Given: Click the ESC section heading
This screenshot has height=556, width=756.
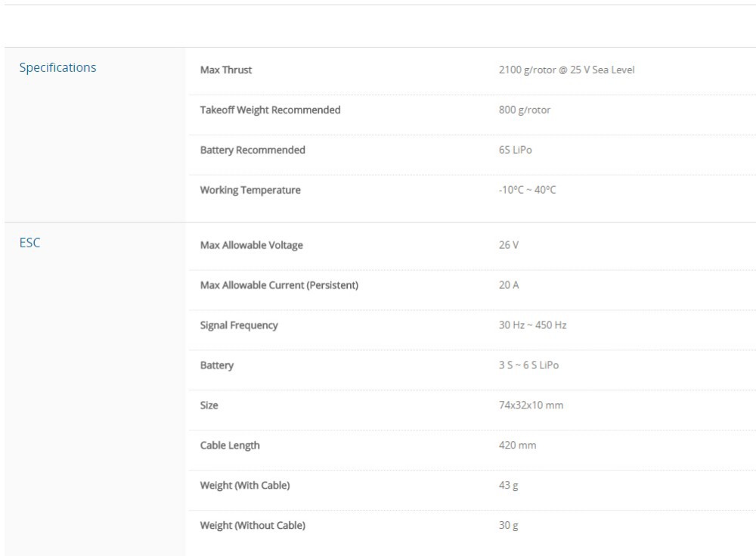Looking at the screenshot, I should tap(29, 244).
